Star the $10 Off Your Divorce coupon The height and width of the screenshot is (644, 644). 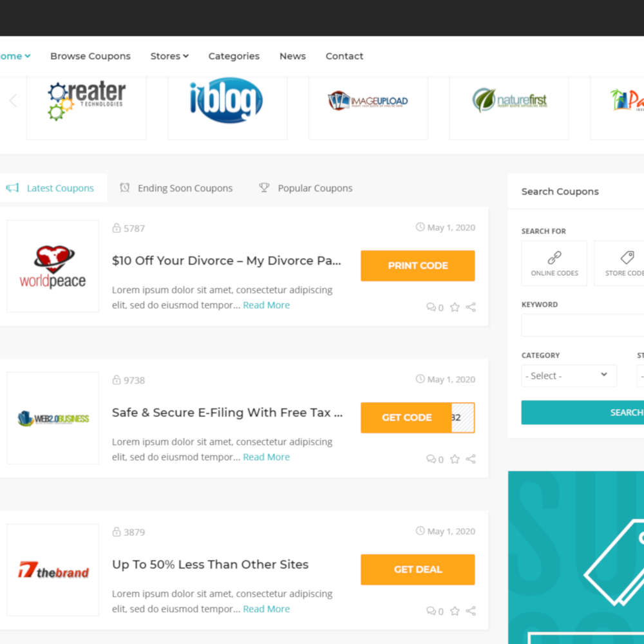coord(455,307)
